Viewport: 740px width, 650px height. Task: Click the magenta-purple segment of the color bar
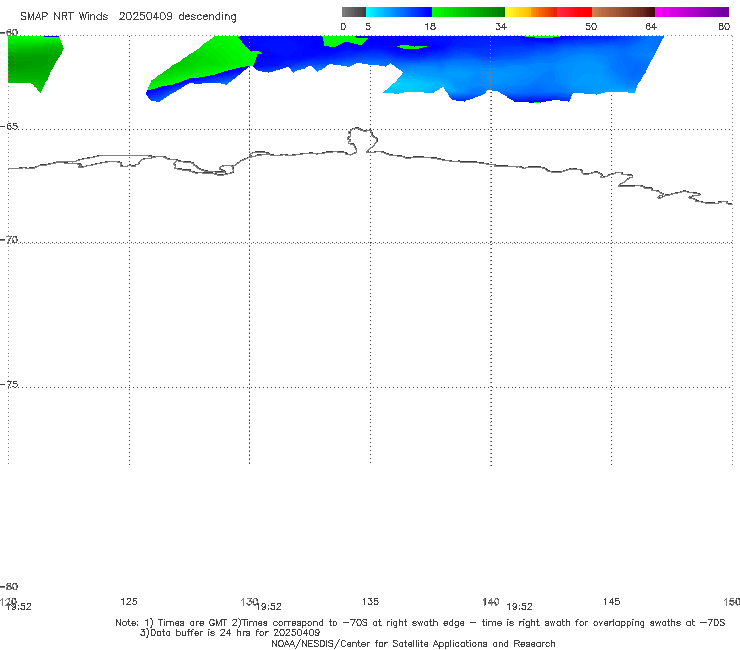[692, 12]
